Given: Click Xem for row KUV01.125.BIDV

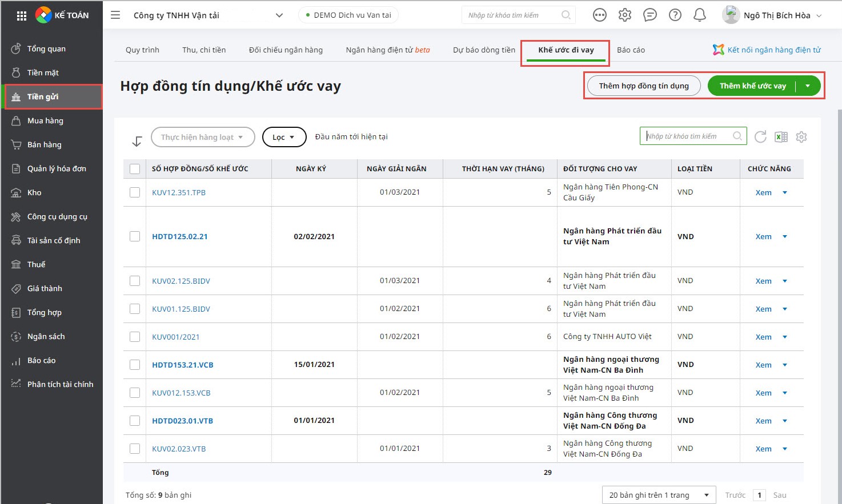Looking at the screenshot, I should [x=763, y=309].
